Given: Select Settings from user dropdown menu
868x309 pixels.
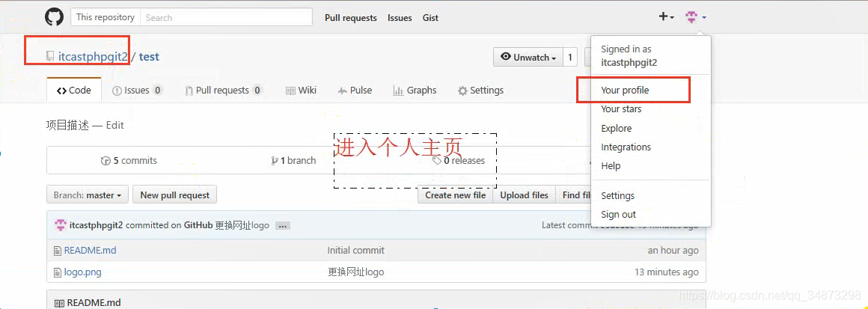Looking at the screenshot, I should pyautogui.click(x=618, y=195).
